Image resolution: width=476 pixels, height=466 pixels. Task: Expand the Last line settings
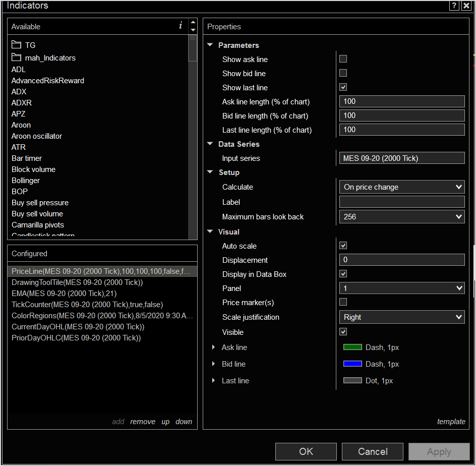213,380
